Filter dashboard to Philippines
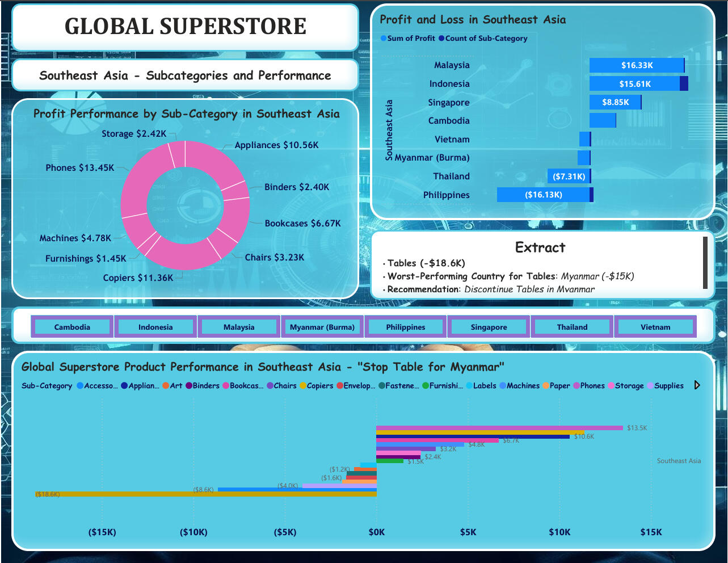 point(406,327)
